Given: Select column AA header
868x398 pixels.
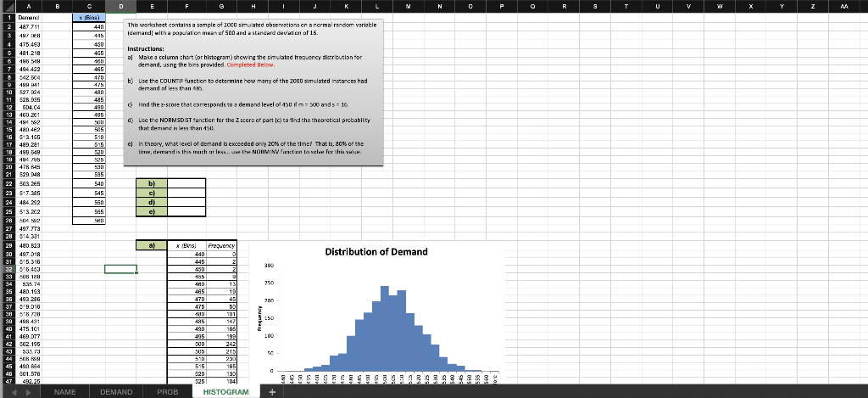Looking at the screenshot, I should pyautogui.click(x=843, y=7).
